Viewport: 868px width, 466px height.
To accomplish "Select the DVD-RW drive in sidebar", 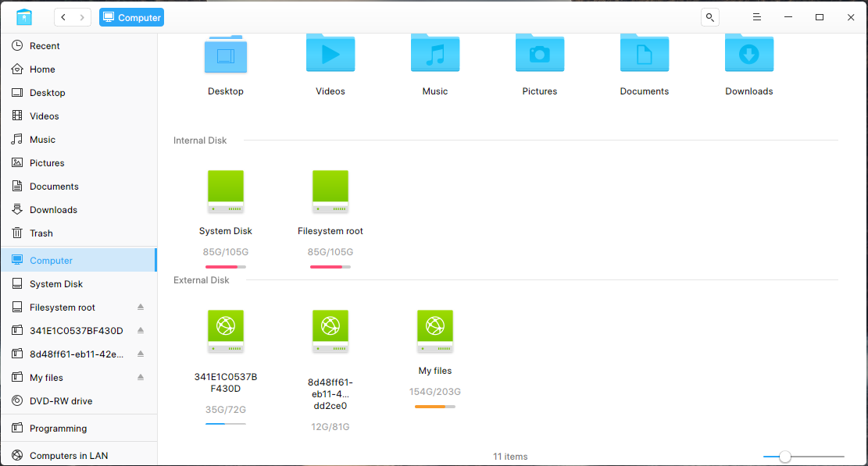I will pos(57,400).
